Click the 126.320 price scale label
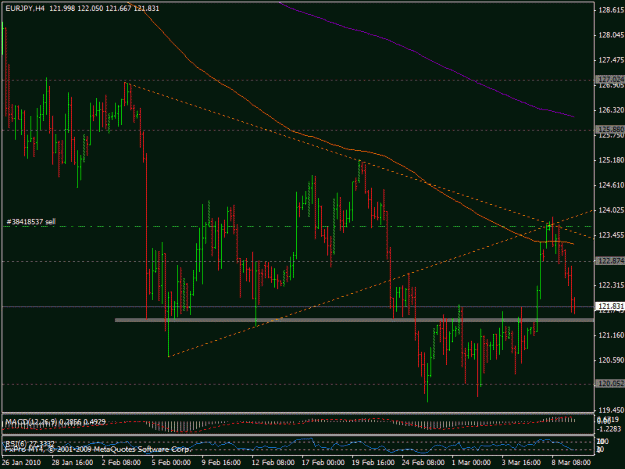 (611, 110)
